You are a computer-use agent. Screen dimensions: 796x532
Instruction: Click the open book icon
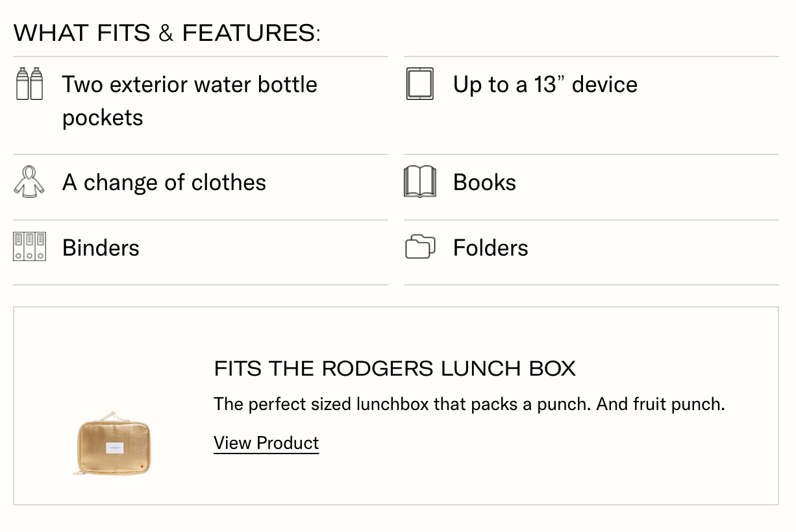[x=419, y=182]
